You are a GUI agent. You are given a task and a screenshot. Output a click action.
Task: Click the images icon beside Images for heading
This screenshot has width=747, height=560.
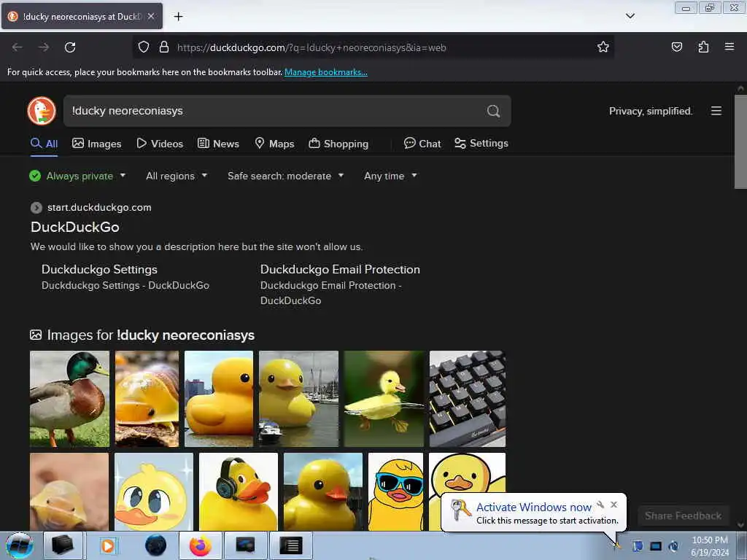[36, 335]
